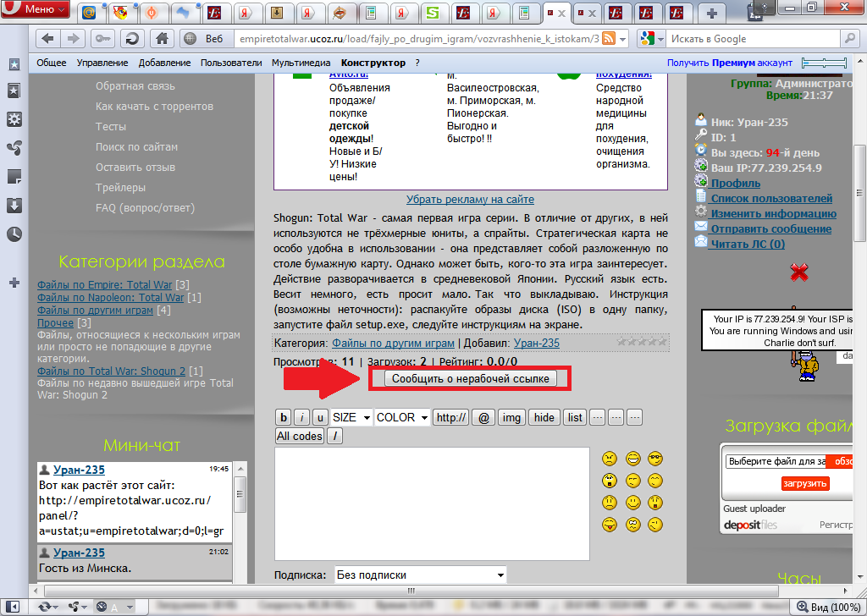The image size is (867, 616).
Task: Open Файлы по Empire: Total War category
Action: [x=104, y=285]
